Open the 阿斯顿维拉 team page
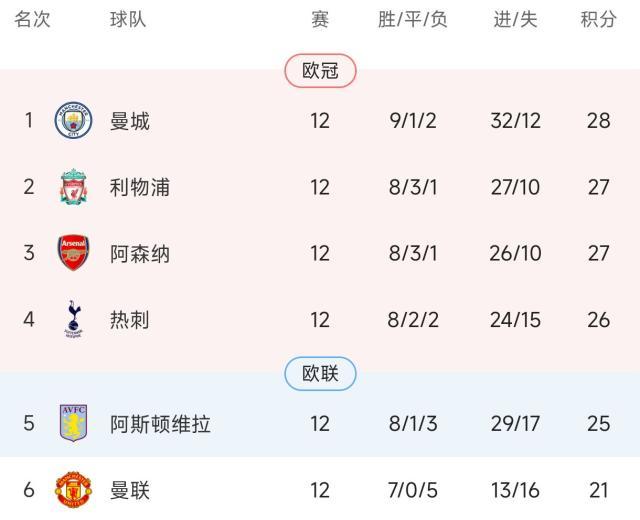Viewport: 640px width, 520px height. click(x=160, y=424)
